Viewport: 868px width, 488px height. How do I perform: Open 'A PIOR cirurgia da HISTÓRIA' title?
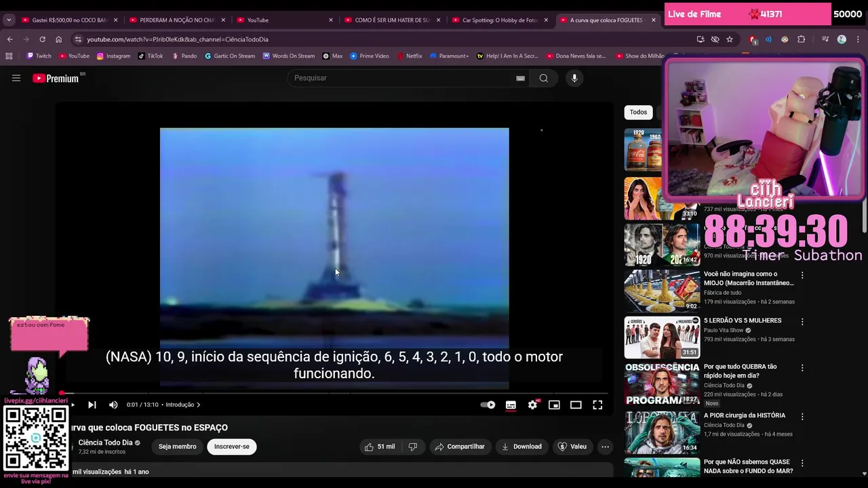coord(745,415)
